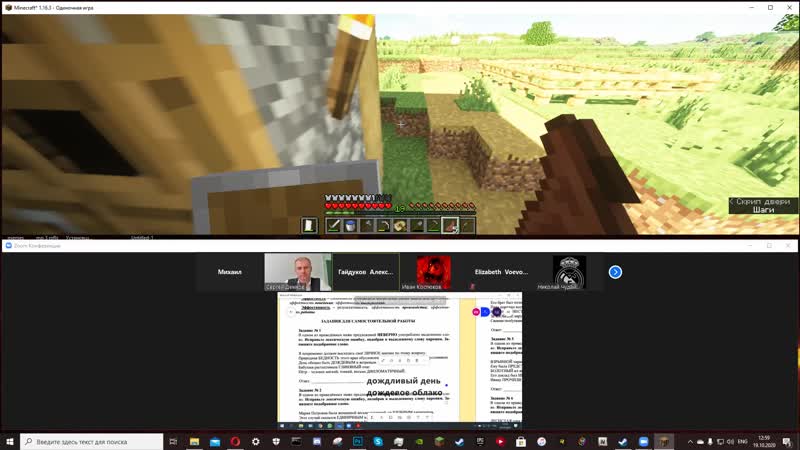Viewport: 800px width, 450px height.
Task: Click the shared document screen in Zoom
Action: pyautogui.click(x=399, y=360)
